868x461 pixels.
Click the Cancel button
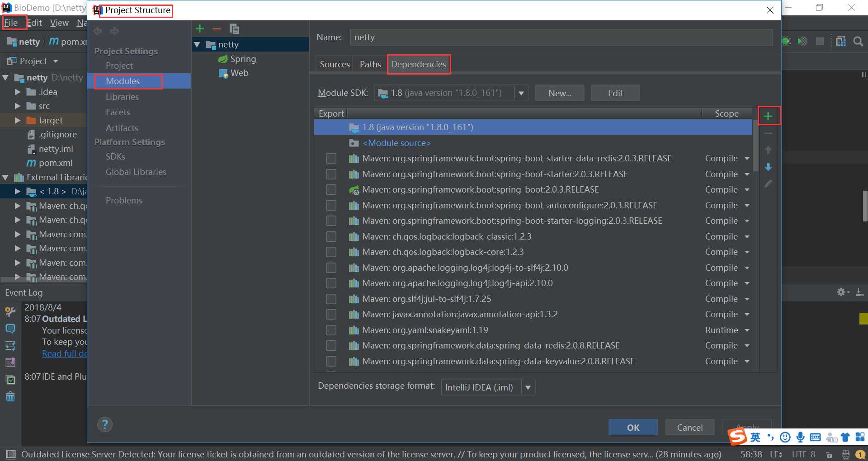click(690, 427)
